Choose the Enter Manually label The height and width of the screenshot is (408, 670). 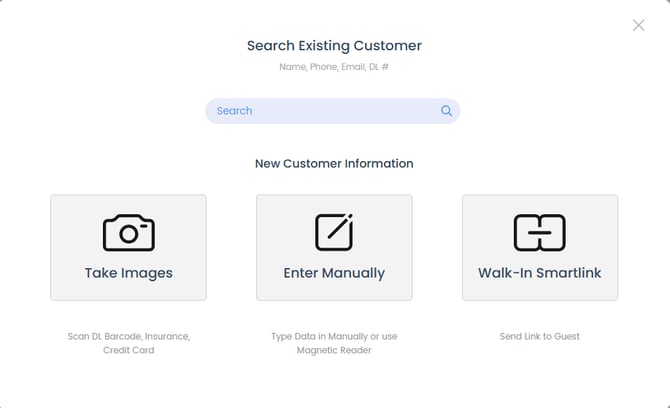[334, 273]
